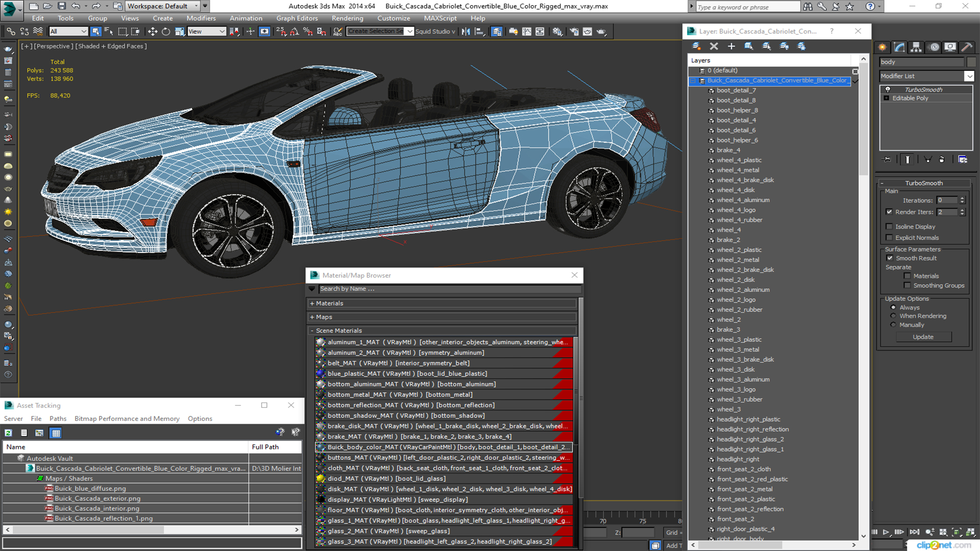The width and height of the screenshot is (980, 551).
Task: Select the Rotate transform tool
Action: click(166, 32)
